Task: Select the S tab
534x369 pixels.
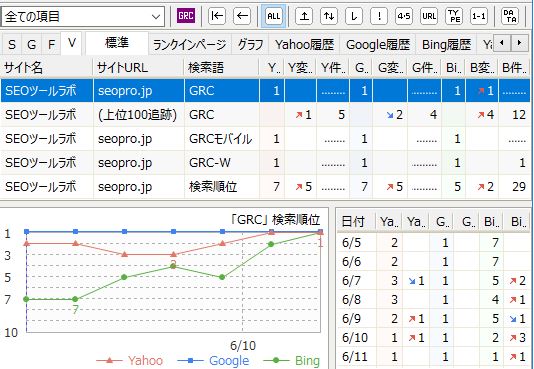Action: click(x=12, y=44)
